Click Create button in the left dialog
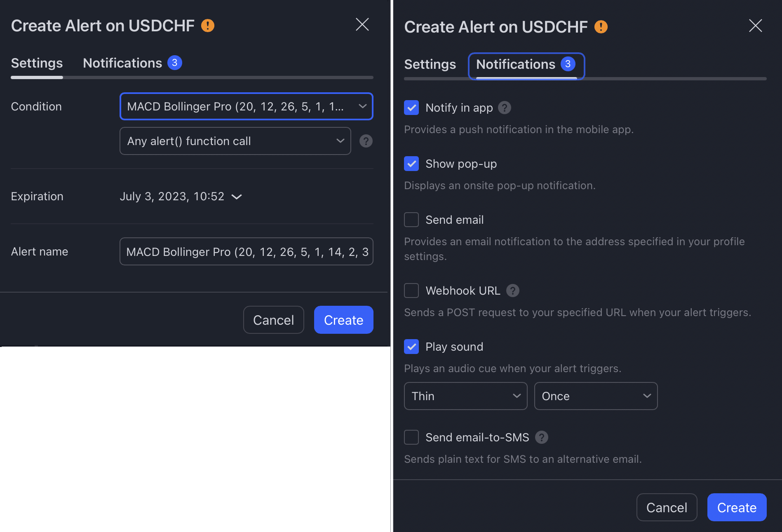The height and width of the screenshot is (532, 782). coord(344,320)
